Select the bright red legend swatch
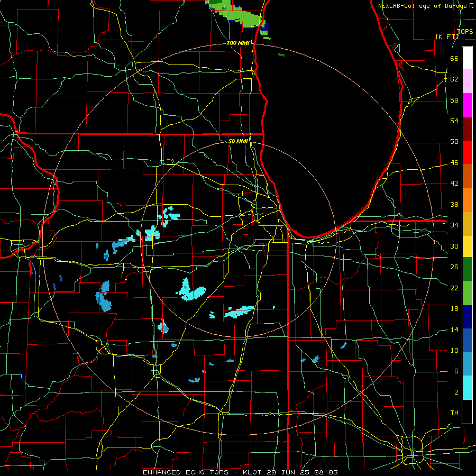 467,152
